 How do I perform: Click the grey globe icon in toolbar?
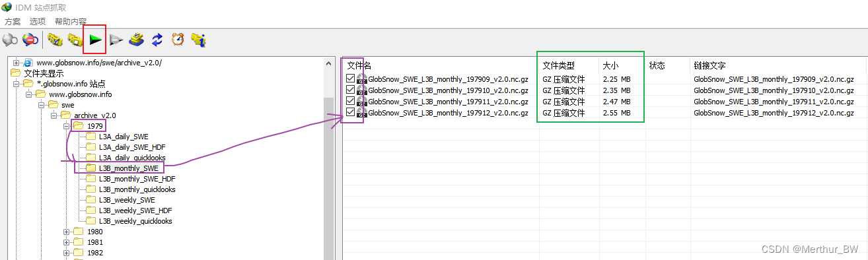(10, 40)
